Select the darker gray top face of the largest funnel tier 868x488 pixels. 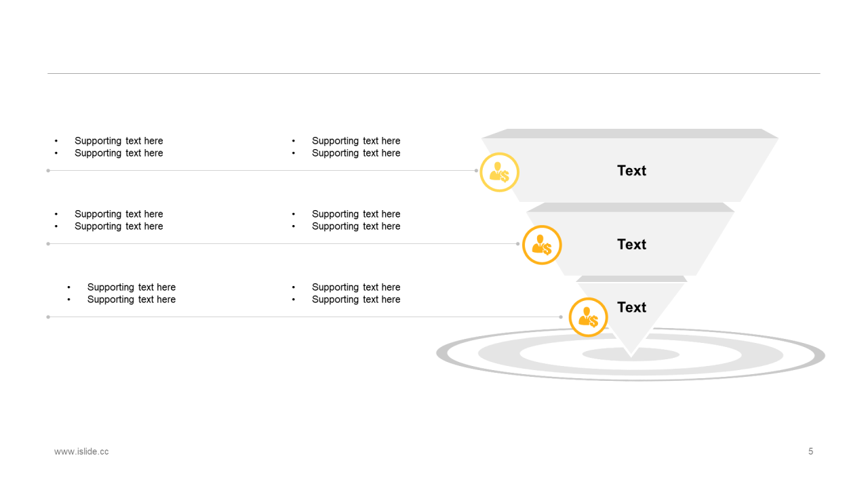630,134
